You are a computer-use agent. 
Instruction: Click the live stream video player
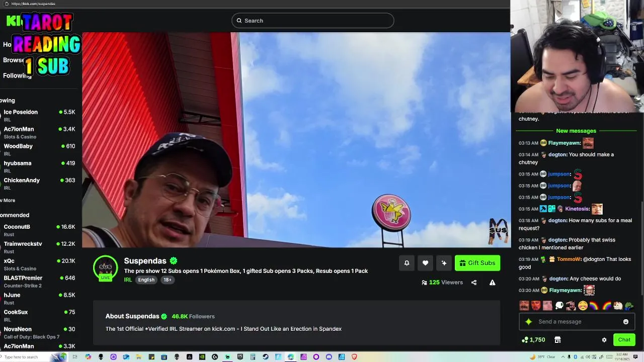pyautogui.click(x=296, y=140)
